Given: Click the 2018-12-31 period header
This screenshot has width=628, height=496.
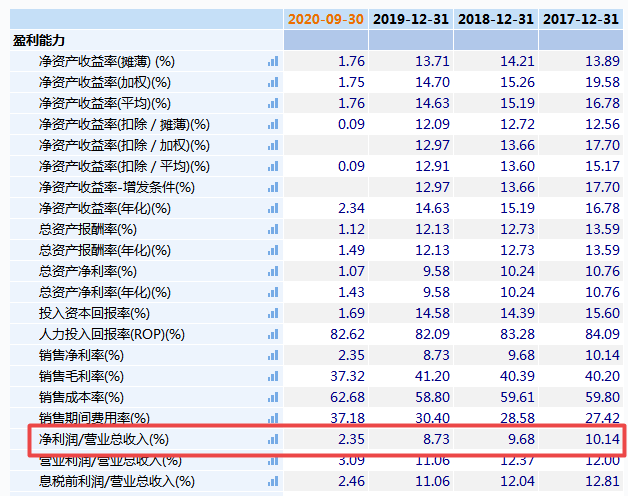Looking at the screenshot, I should 495,19.
